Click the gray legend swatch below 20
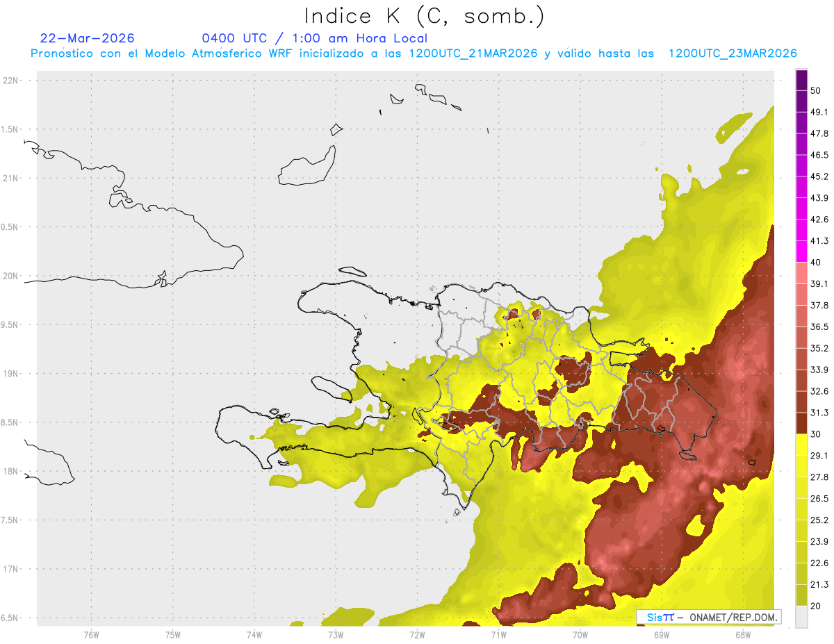The width and height of the screenshot is (834, 644). click(801, 616)
